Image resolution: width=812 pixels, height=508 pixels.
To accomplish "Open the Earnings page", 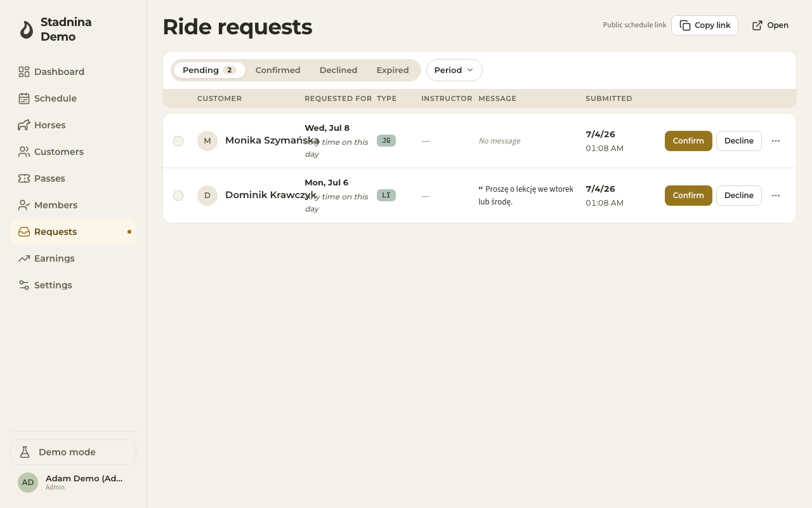I will click(x=73, y=258).
